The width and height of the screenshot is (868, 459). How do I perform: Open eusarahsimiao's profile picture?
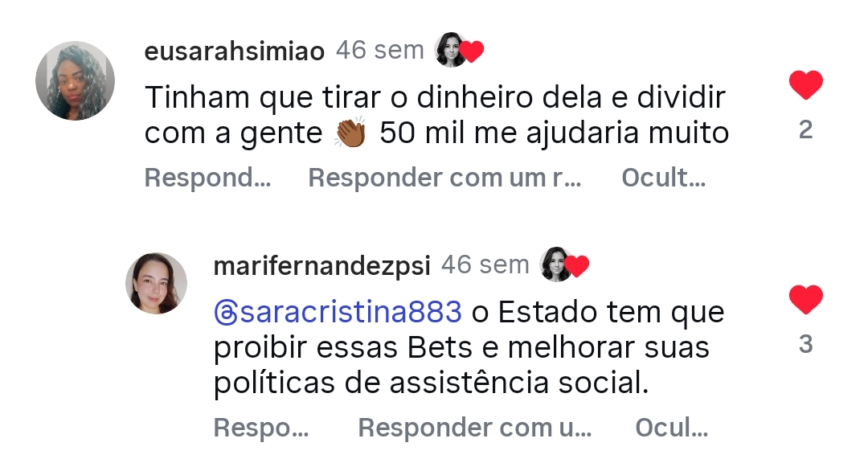click(x=76, y=81)
